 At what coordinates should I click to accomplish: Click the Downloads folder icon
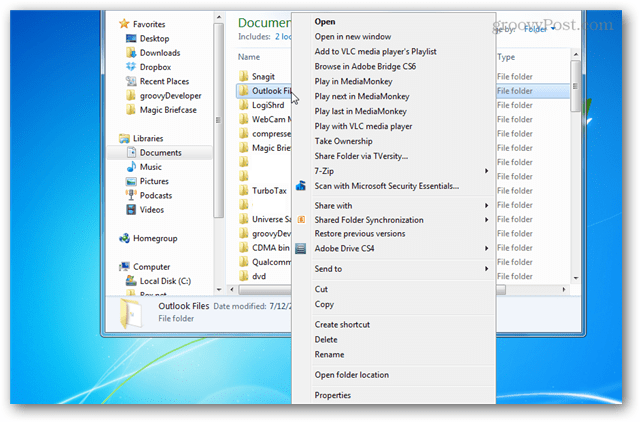coord(131,53)
